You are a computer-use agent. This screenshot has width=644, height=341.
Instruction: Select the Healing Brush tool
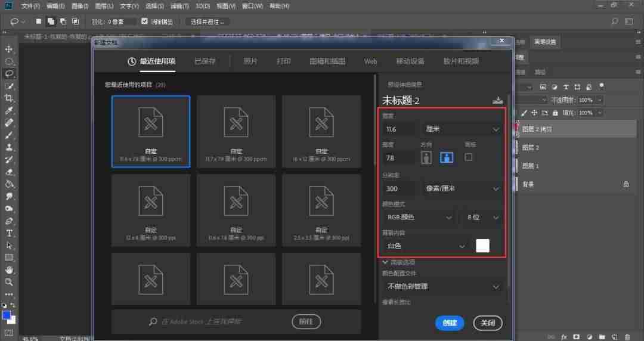8,122
